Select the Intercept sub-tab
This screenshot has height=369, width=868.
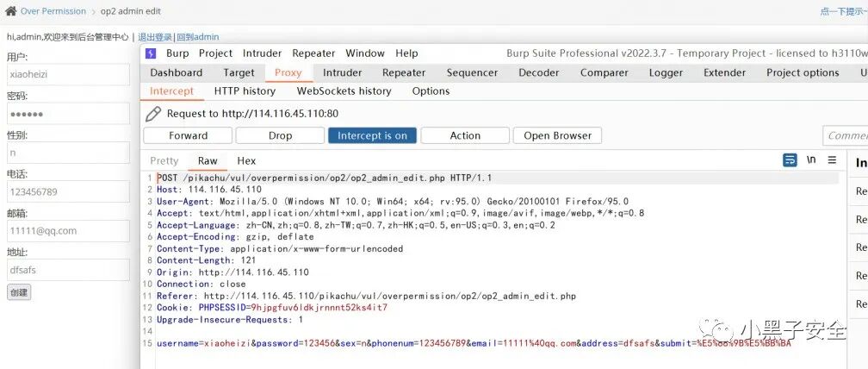(172, 91)
